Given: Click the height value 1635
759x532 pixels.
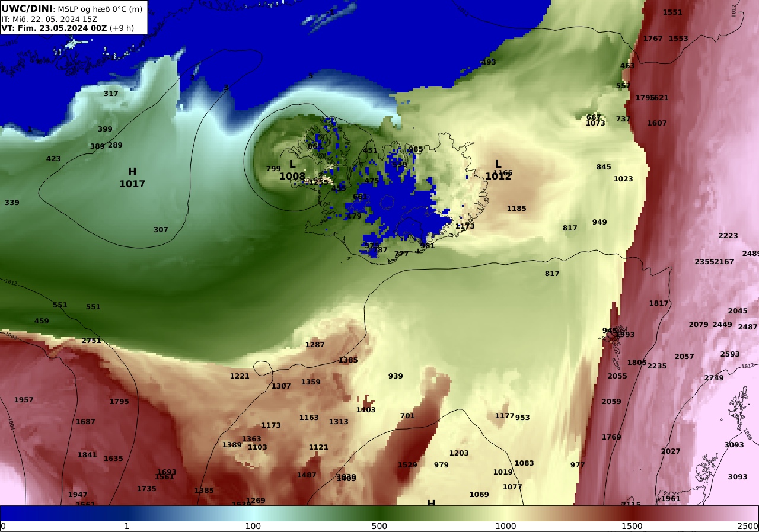Looking at the screenshot, I should [113, 459].
